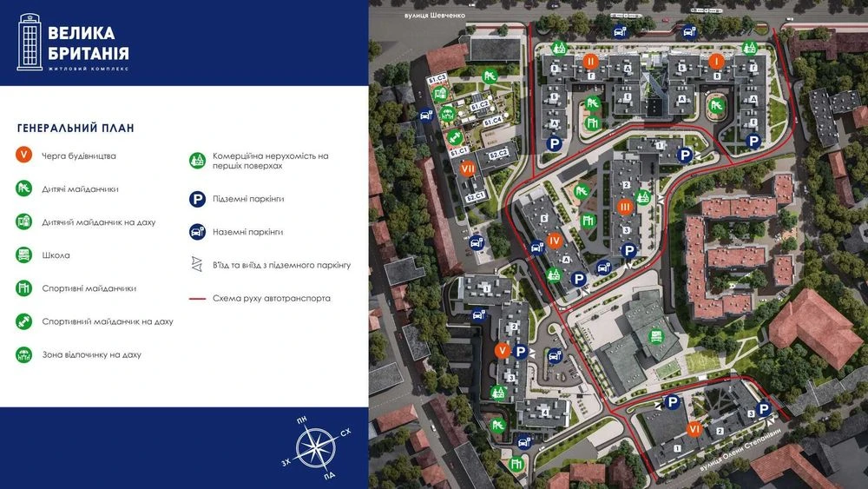Click the 'ПН' compass direction label
This screenshot has width=868, height=489.
click(x=302, y=420)
